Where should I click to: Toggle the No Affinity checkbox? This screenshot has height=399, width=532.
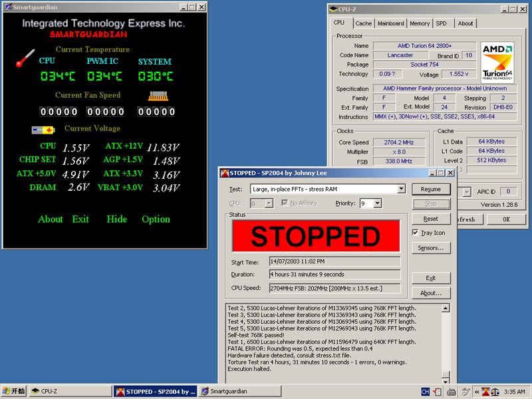click(x=285, y=203)
